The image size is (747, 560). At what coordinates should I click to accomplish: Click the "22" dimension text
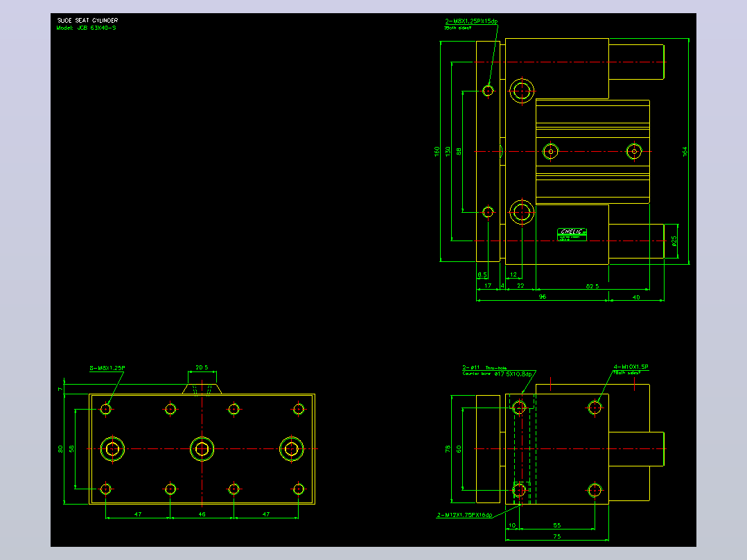coord(520,286)
